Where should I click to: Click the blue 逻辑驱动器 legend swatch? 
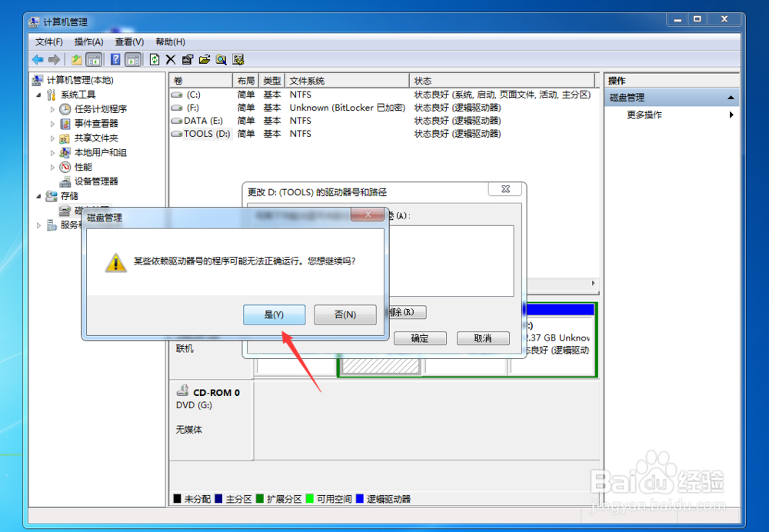coord(359,499)
